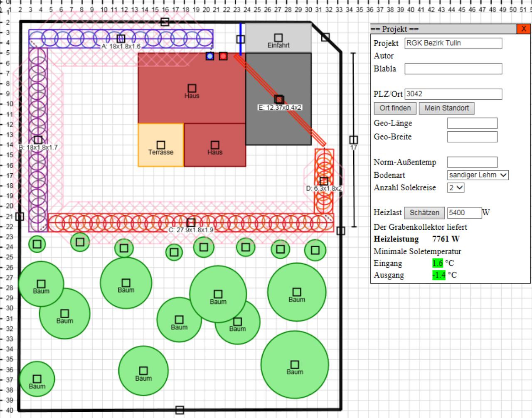Open the Anzahl Solekreise dropdown

[456, 187]
